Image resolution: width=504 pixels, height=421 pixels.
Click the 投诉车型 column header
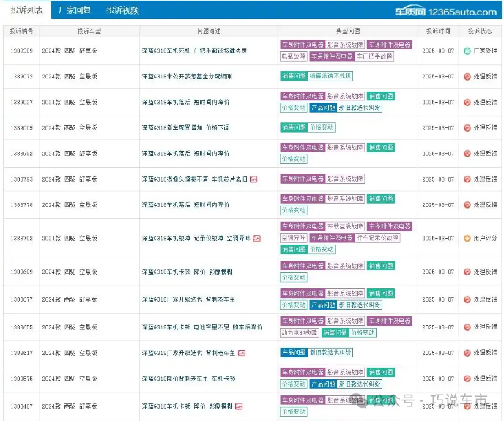click(89, 31)
